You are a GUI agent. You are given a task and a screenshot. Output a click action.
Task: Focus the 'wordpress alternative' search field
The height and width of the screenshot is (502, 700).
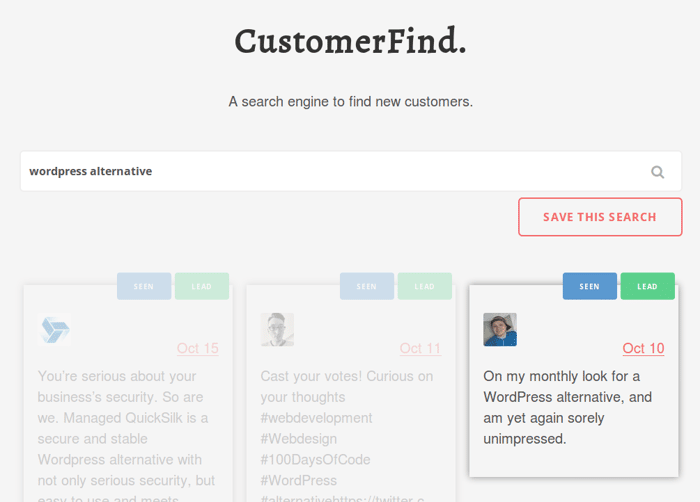point(351,172)
